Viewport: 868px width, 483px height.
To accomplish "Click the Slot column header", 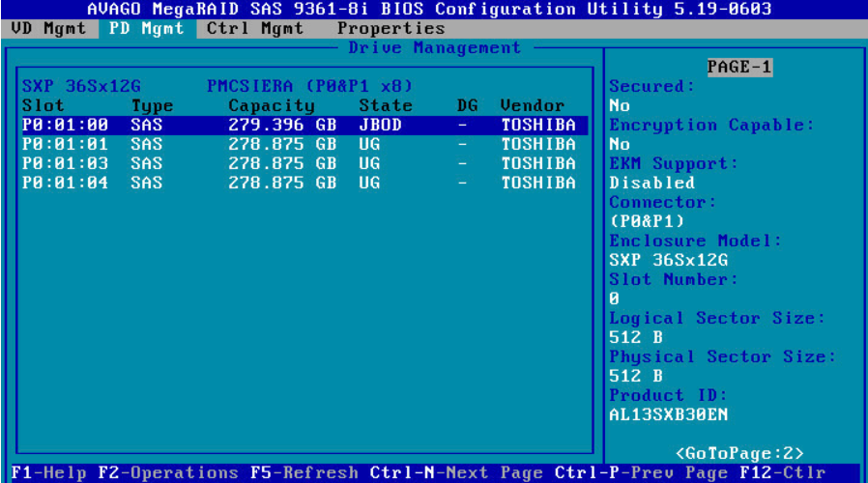I will point(43,105).
